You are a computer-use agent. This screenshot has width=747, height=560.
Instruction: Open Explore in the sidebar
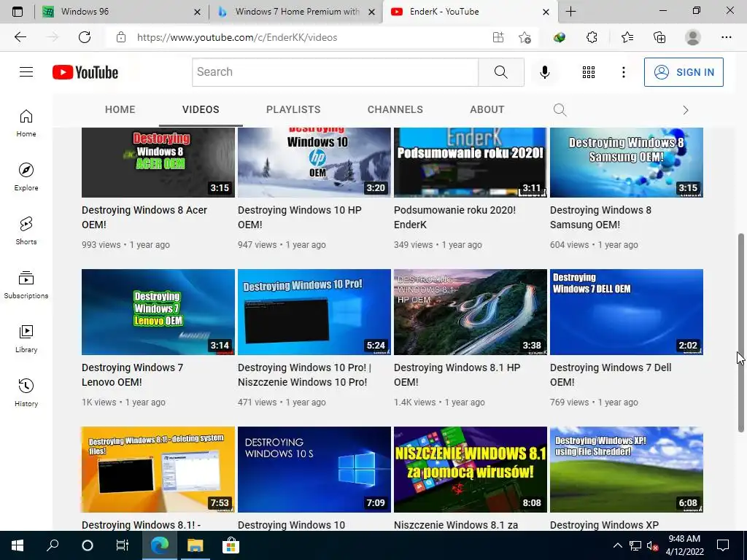coord(26,177)
